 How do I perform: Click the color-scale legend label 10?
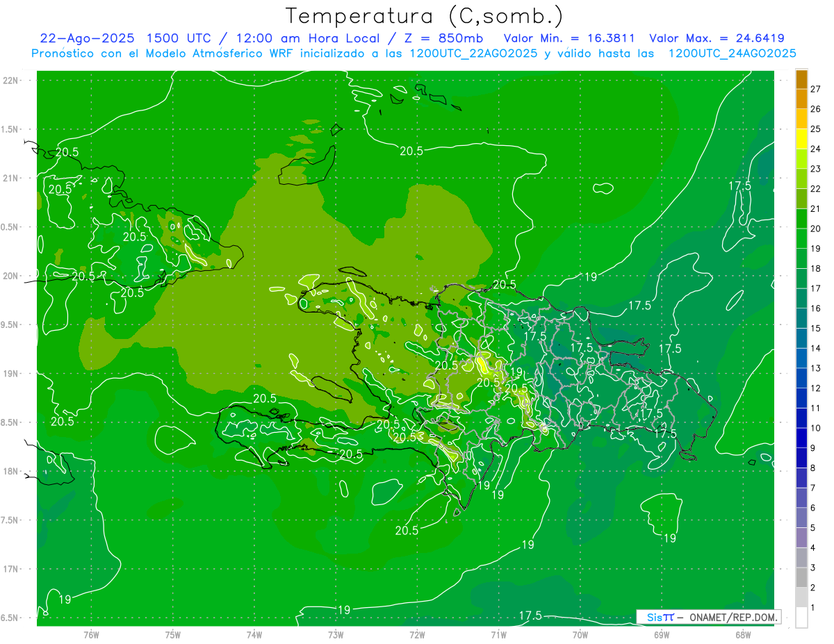click(x=815, y=428)
